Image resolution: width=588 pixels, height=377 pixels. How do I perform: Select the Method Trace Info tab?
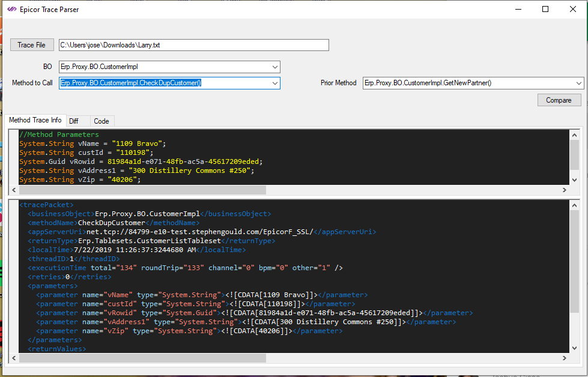click(x=35, y=120)
